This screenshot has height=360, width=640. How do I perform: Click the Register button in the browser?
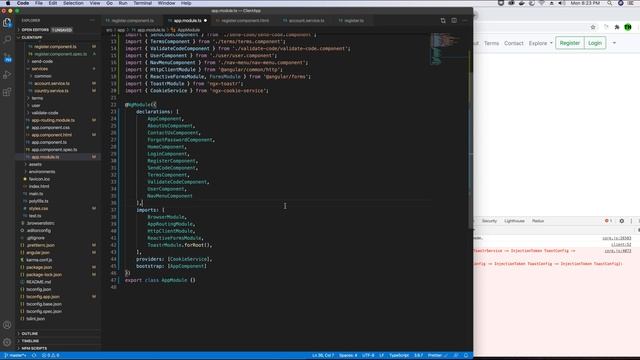coord(570,43)
